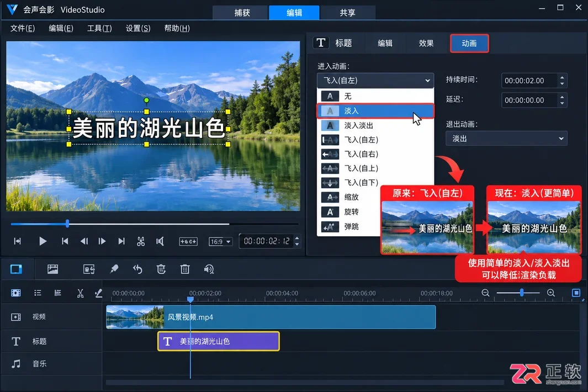Click the pin marker tool icon
Image resolution: width=588 pixels, height=392 pixels.
tap(114, 269)
